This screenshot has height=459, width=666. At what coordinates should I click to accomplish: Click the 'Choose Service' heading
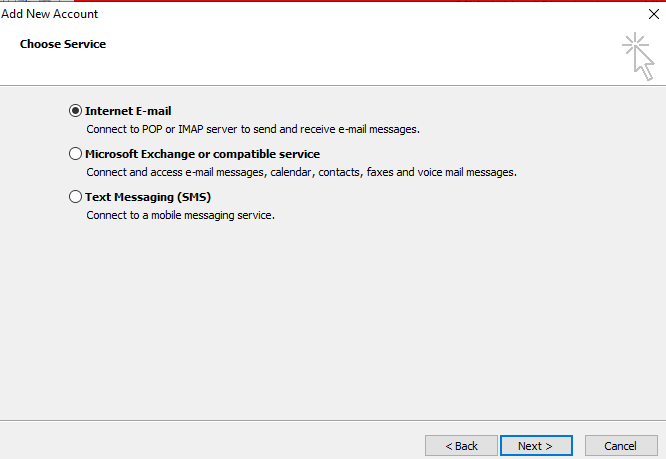pyautogui.click(x=63, y=44)
